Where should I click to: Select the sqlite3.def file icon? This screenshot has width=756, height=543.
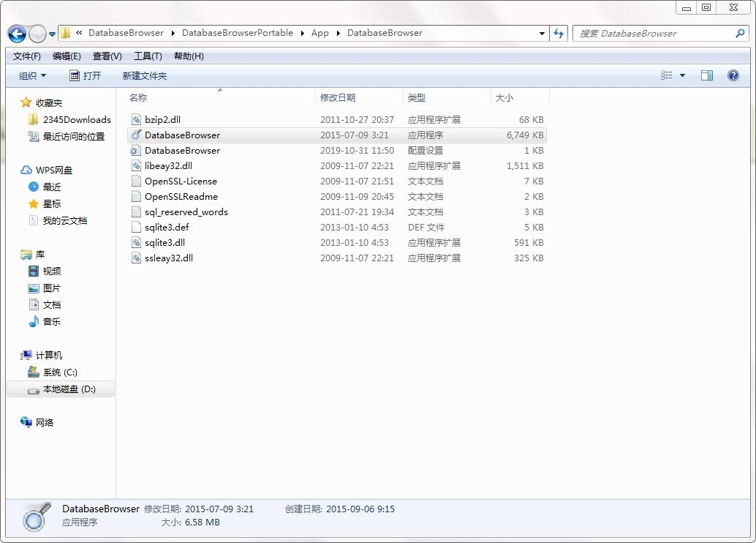point(137,228)
